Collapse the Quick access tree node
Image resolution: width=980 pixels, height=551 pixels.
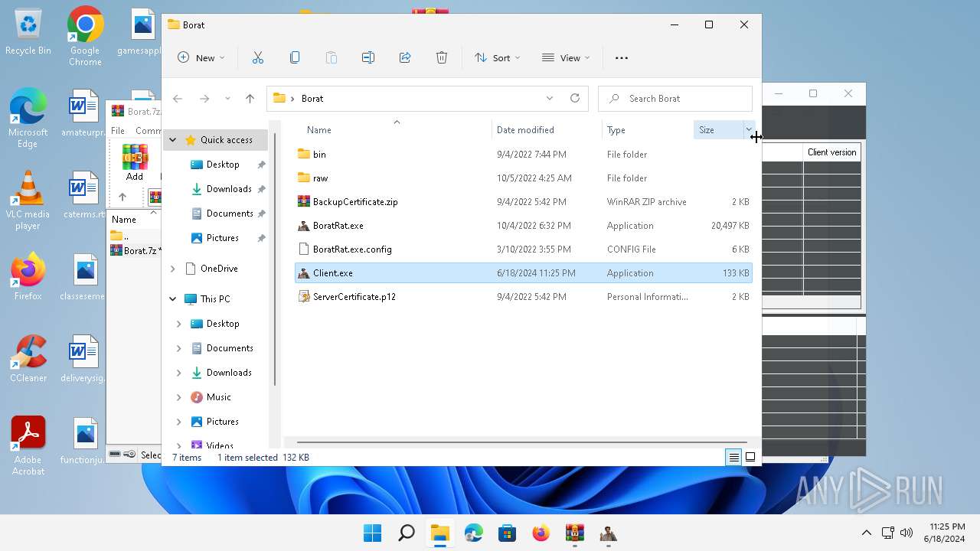pos(173,140)
